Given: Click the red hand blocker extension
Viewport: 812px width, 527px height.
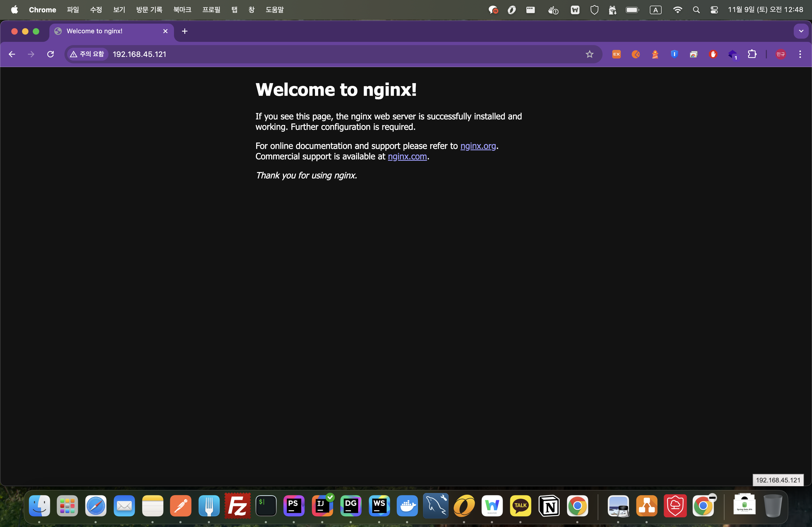Looking at the screenshot, I should click(713, 54).
